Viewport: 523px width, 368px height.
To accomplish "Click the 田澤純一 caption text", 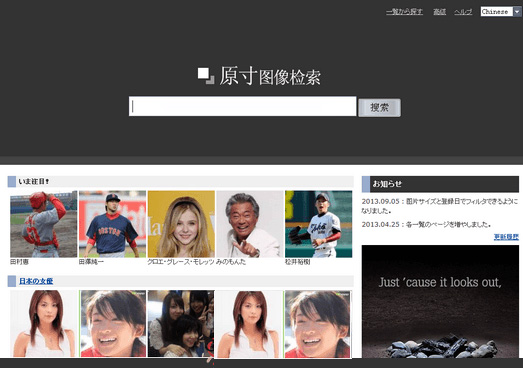I will pyautogui.click(x=91, y=262).
